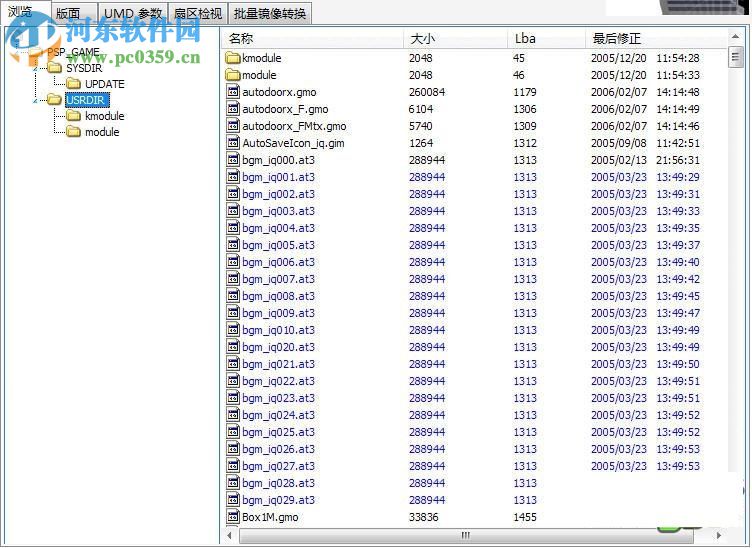
Task: Select the AutoSaveIcon_iq.gim file icon
Action: [233, 143]
